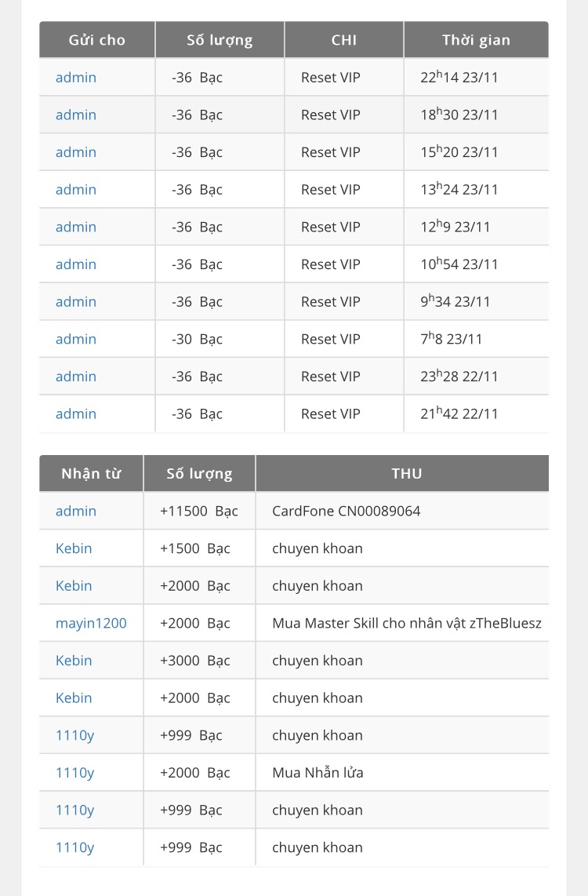Click the Thời gian column header
This screenshot has height=896, width=588.
tap(476, 39)
